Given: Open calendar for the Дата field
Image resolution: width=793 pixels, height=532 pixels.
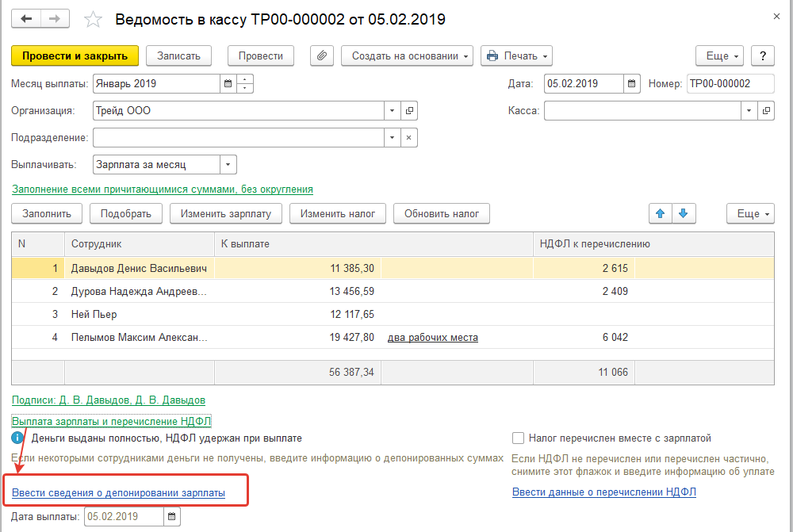Looking at the screenshot, I should pyautogui.click(x=632, y=83).
